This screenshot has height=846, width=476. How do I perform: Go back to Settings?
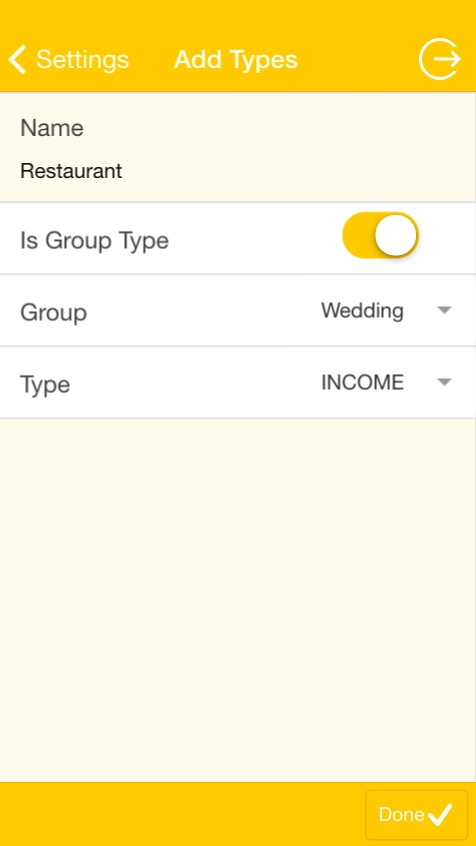(x=69, y=59)
